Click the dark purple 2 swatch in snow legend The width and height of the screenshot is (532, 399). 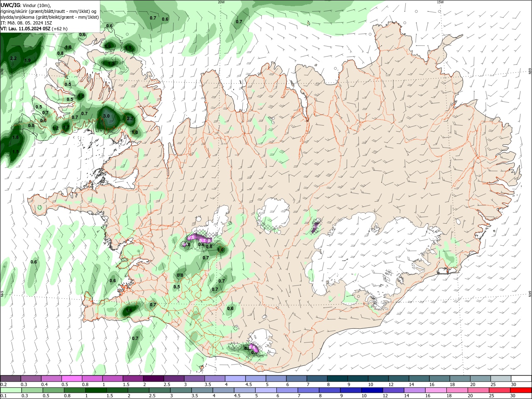(x=153, y=379)
